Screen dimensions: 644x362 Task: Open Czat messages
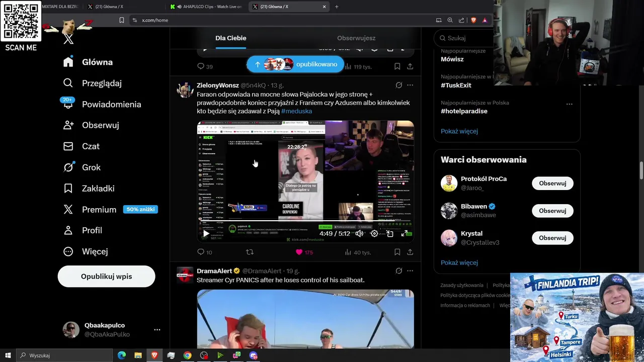pyautogui.click(x=82, y=146)
